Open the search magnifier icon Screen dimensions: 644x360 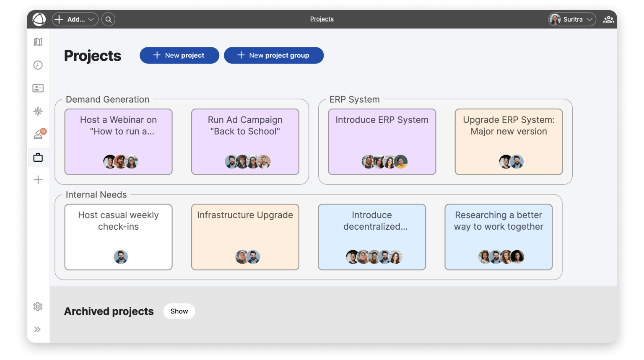click(108, 19)
